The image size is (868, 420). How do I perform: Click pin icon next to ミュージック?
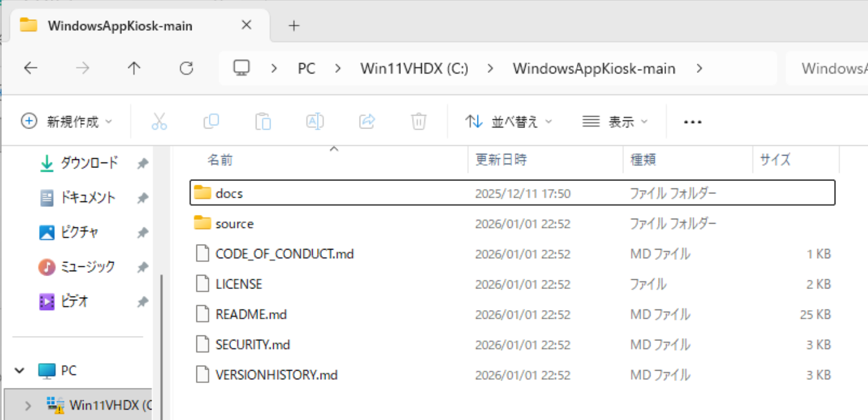pyautogui.click(x=143, y=267)
